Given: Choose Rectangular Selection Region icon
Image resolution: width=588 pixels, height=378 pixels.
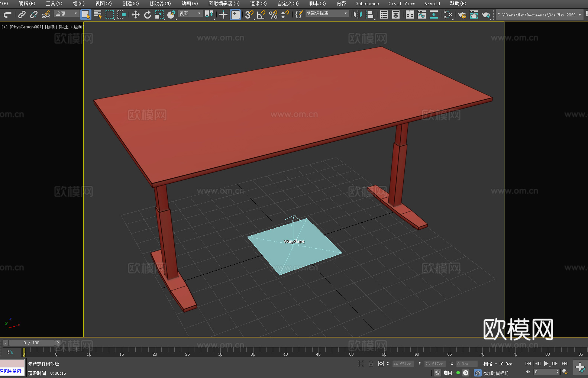Looking at the screenshot, I should 110,14.
